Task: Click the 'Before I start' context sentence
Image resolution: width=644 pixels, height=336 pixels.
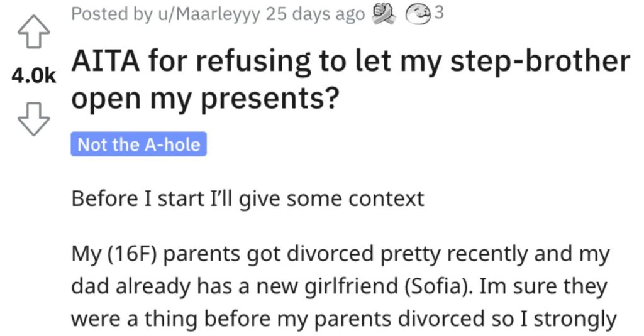Action: point(248,199)
